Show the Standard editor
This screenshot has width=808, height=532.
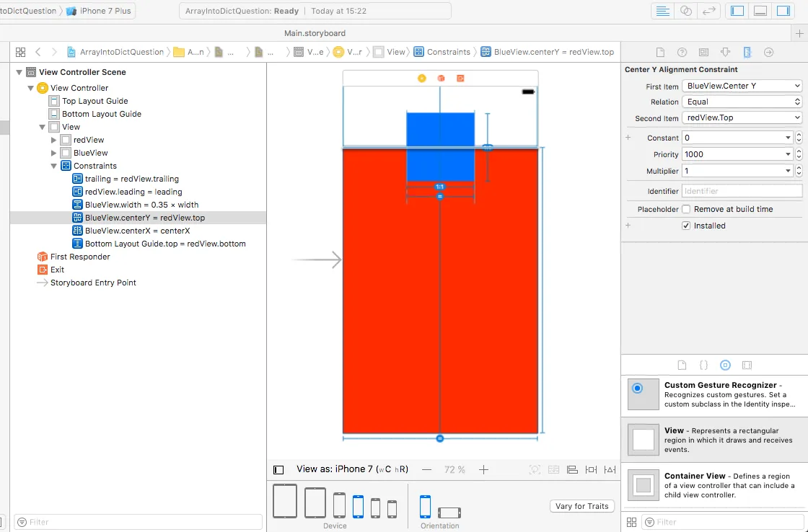pos(663,11)
